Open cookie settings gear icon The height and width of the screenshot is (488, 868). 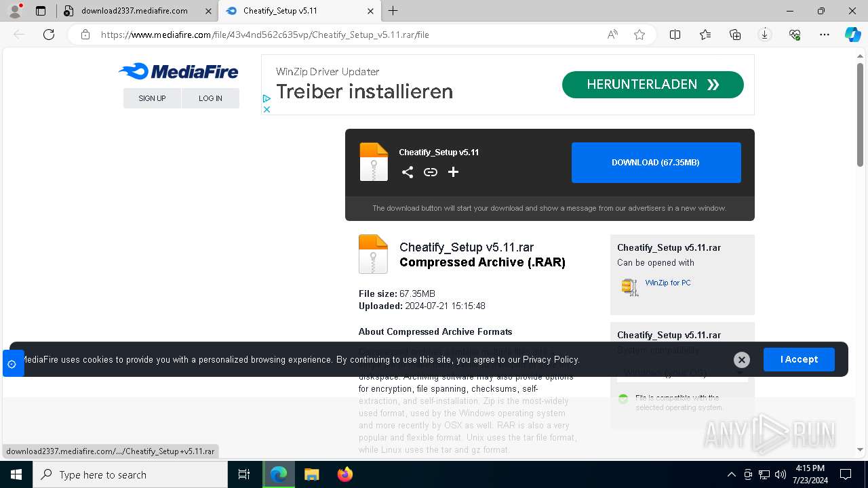[x=12, y=364]
